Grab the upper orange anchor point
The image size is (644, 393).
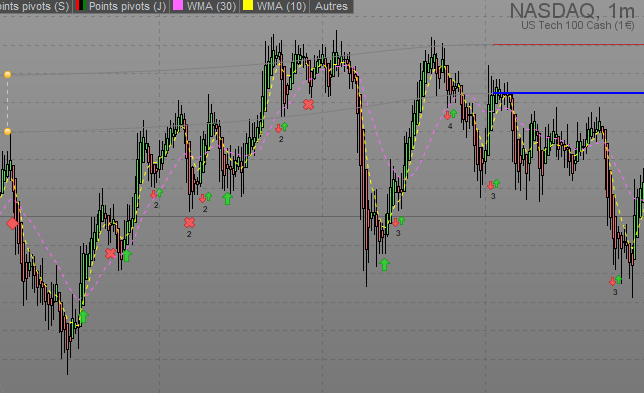[x=7, y=74]
